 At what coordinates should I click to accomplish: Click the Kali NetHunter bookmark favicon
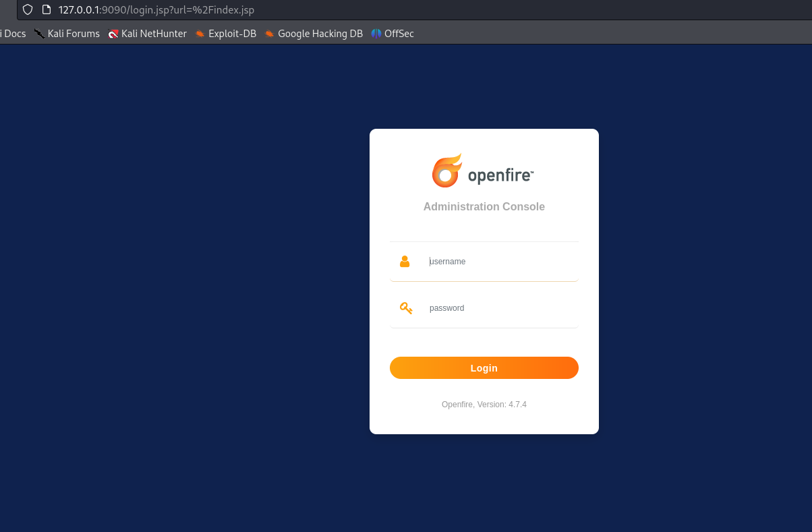(x=113, y=34)
